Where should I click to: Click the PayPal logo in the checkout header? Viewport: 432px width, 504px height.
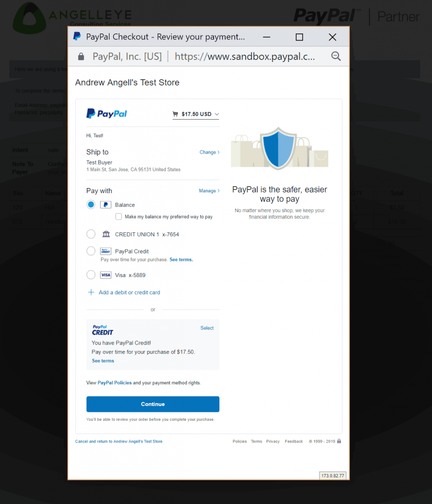[106, 114]
